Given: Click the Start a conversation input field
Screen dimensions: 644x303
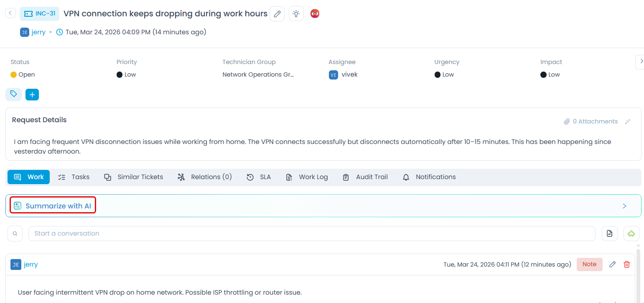Looking at the screenshot, I should click(x=311, y=234).
